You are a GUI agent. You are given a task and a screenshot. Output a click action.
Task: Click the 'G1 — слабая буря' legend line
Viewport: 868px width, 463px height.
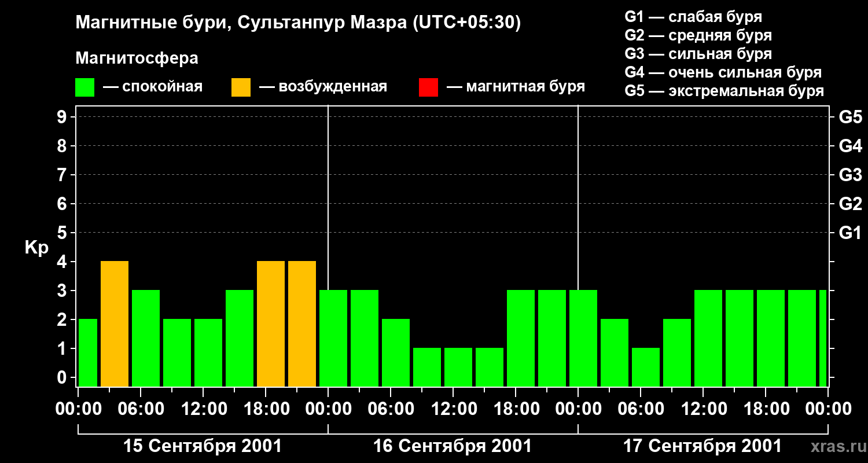(x=693, y=17)
